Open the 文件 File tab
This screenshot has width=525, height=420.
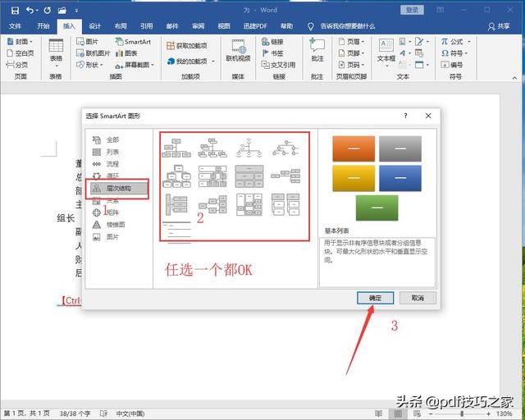(15, 26)
